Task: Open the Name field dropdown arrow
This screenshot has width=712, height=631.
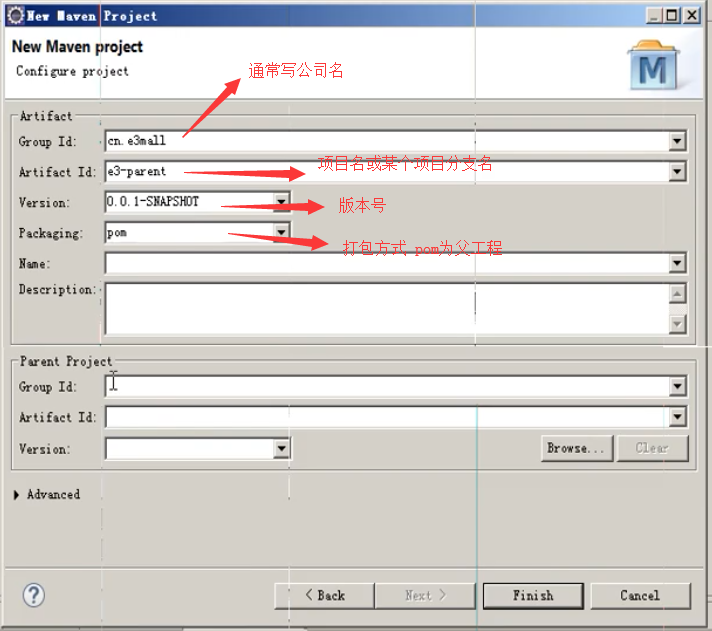Action: 677,263
